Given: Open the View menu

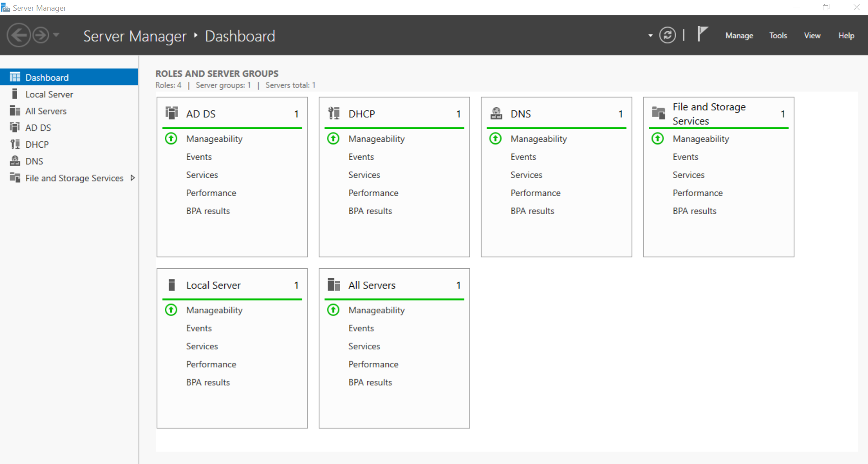Looking at the screenshot, I should 812,36.
